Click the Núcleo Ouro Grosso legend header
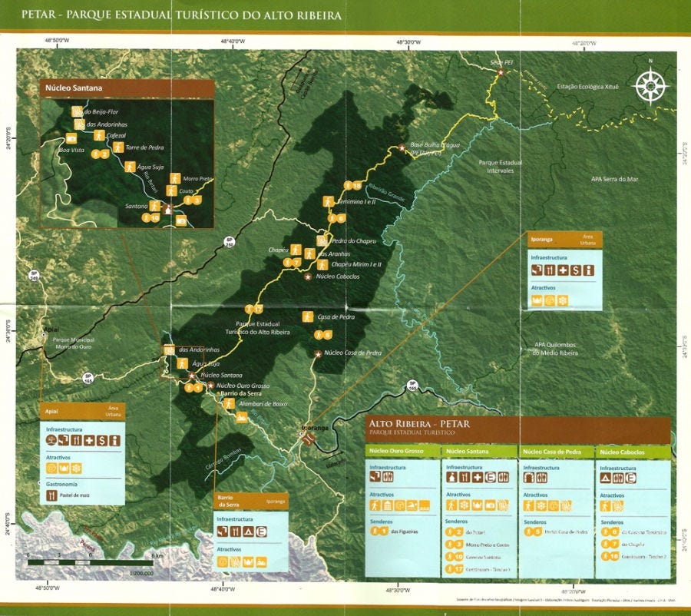 pyautogui.click(x=403, y=451)
